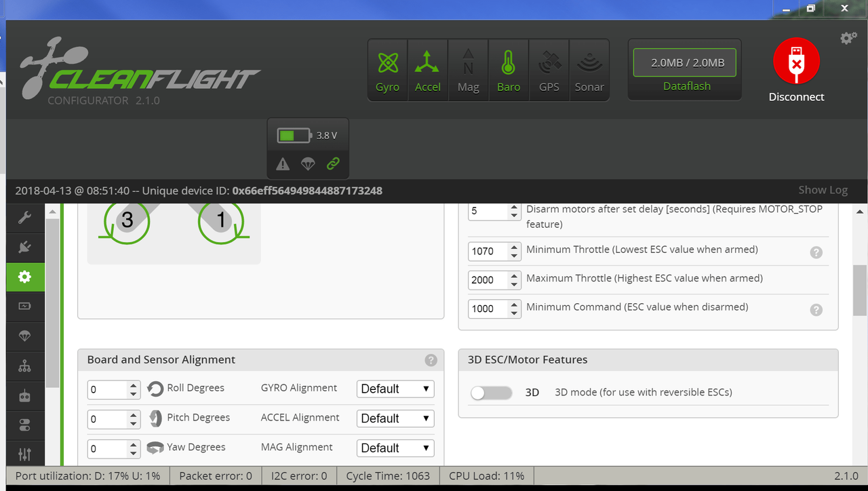Click the Roll Degrees input field
The height and width of the screenshot is (491, 868).
(x=114, y=390)
